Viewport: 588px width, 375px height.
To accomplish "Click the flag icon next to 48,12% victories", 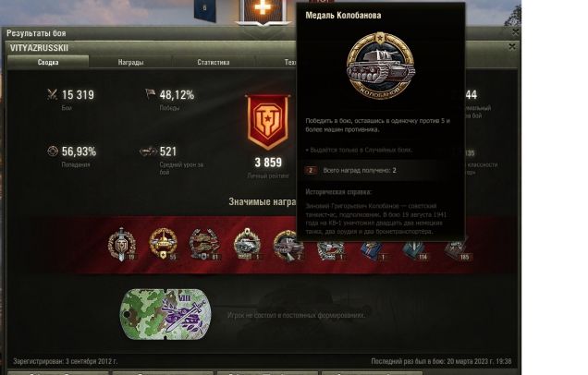I will (150, 93).
